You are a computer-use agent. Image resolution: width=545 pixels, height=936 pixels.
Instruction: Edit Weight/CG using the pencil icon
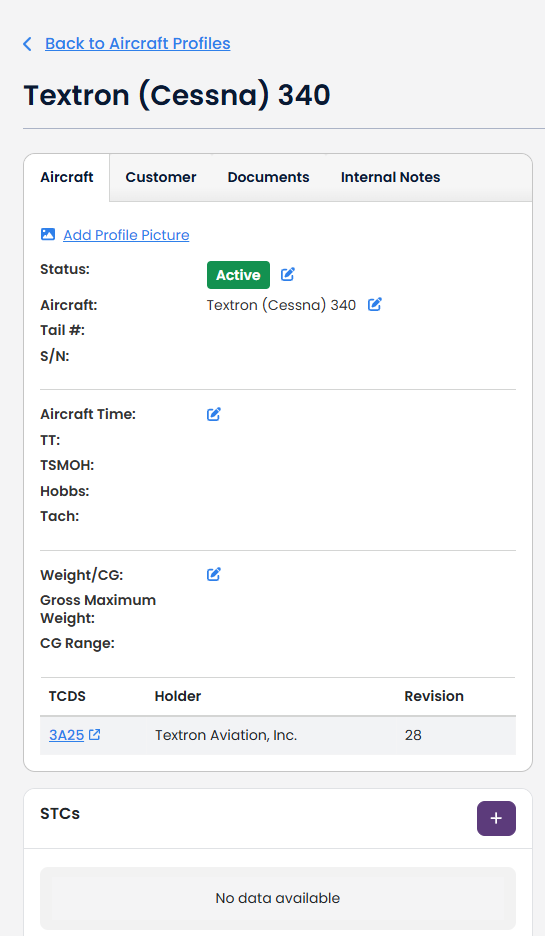[x=214, y=574]
